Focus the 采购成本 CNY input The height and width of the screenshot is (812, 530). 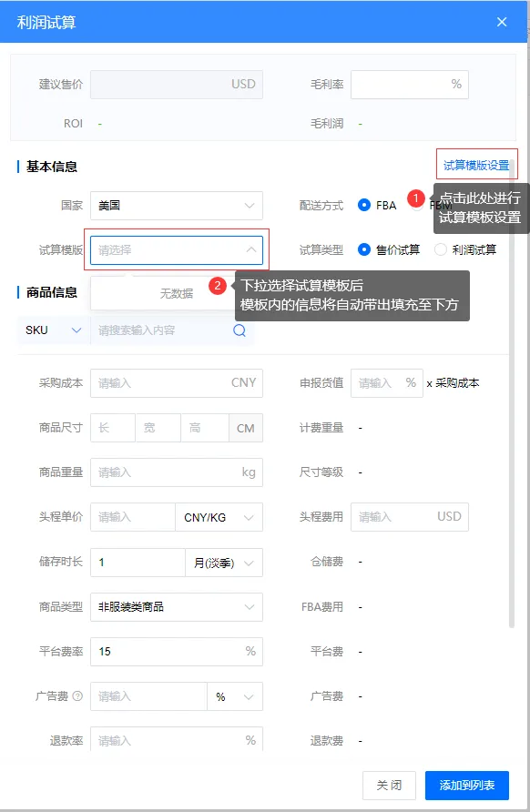[x=177, y=383]
